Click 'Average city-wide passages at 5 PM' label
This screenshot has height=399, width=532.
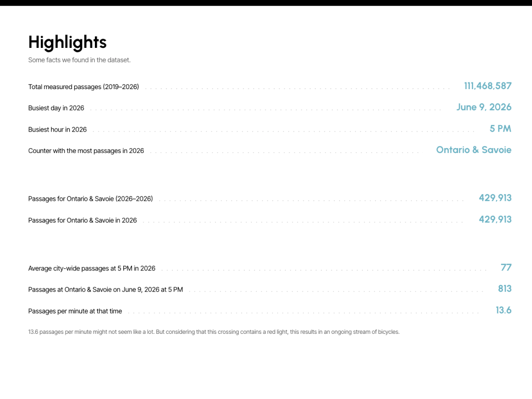coord(92,268)
